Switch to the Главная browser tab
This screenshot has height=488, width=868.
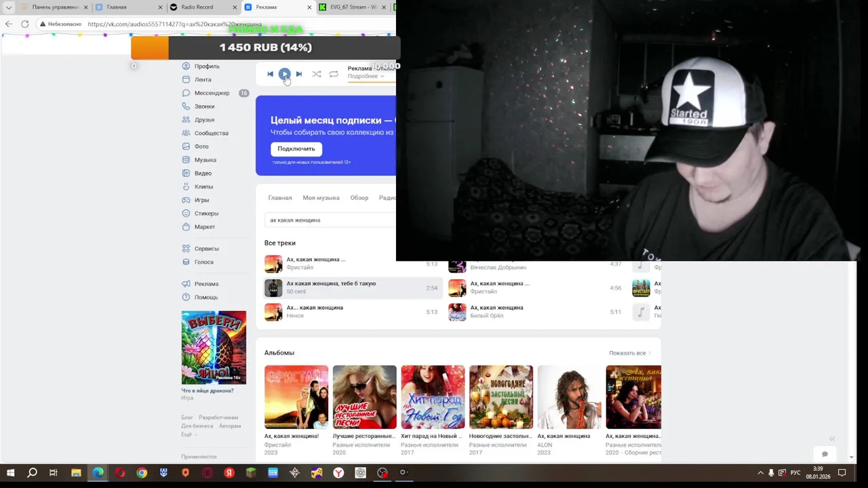tap(129, 7)
